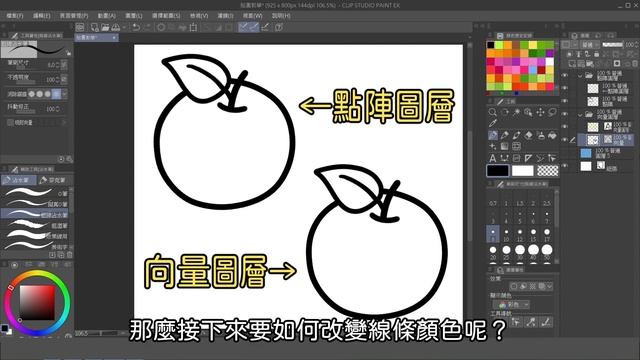Open the 檔案(F) menu
This screenshot has width=640, height=360.
(15, 16)
